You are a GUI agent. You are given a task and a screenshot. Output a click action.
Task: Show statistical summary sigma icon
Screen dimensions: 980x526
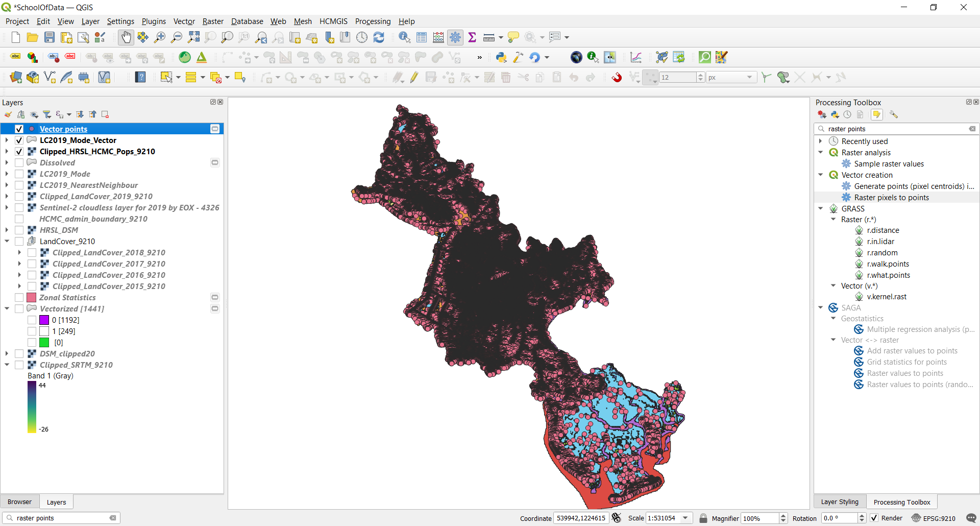click(x=472, y=37)
